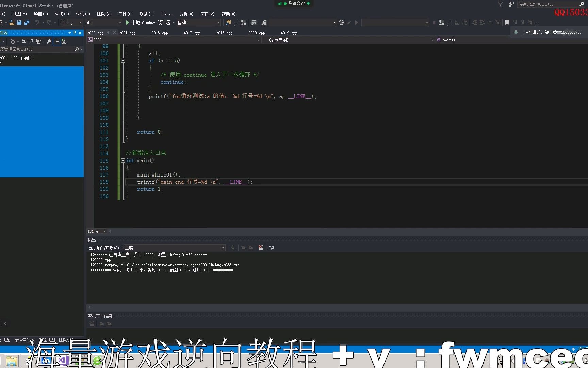Click Solution Explorer pending changes filter icon
Screen dimensions: 588x368
tap(13, 41)
